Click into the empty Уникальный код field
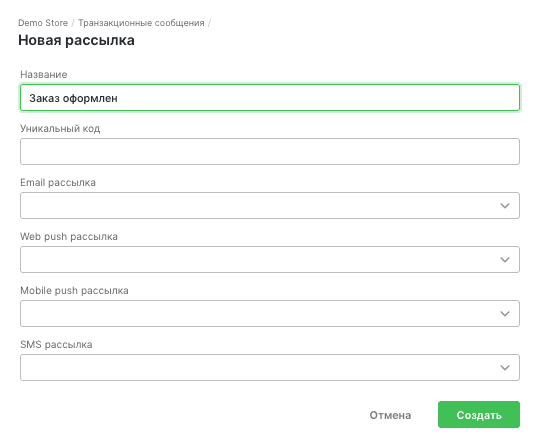 click(270, 152)
